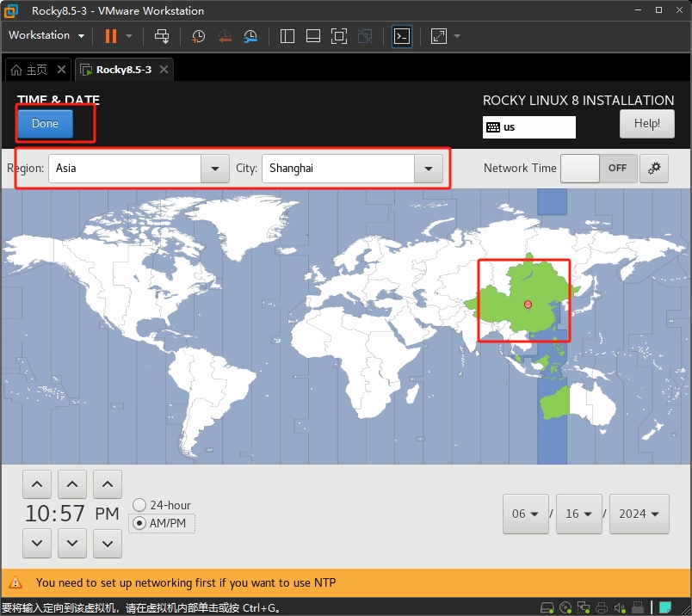Click the printer status icon
Image resolution: width=692 pixels, height=616 pixels.
point(602,608)
